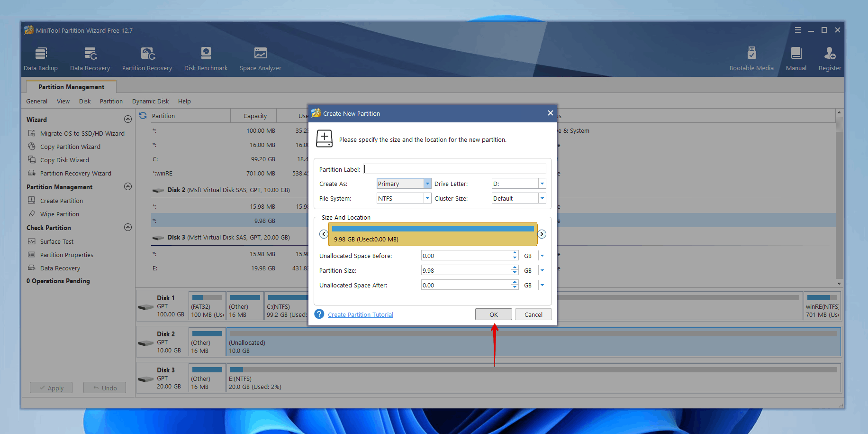
Task: Click the Capacity column header
Action: point(255,116)
